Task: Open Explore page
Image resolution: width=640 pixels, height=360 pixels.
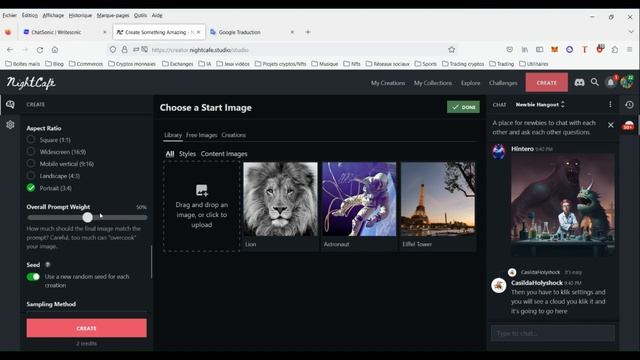Action: tap(470, 83)
